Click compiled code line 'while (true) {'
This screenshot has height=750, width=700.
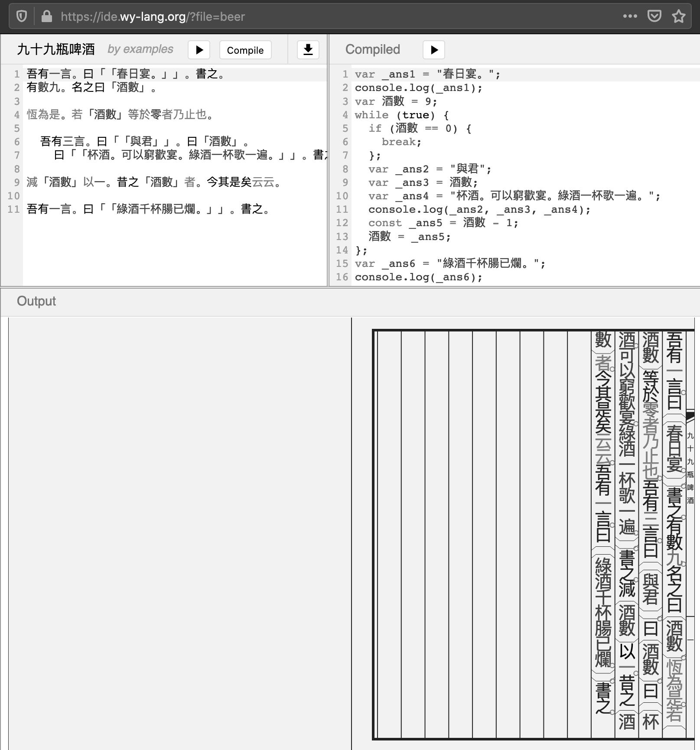click(402, 115)
